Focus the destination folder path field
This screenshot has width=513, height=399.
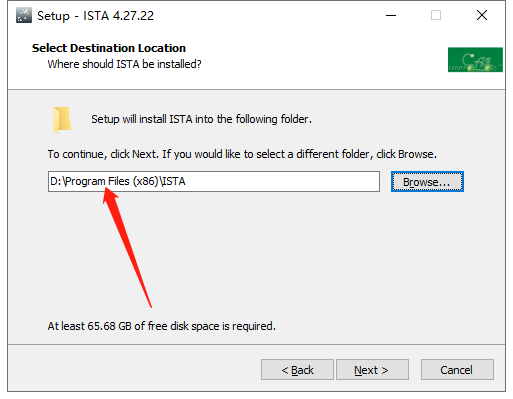214,182
